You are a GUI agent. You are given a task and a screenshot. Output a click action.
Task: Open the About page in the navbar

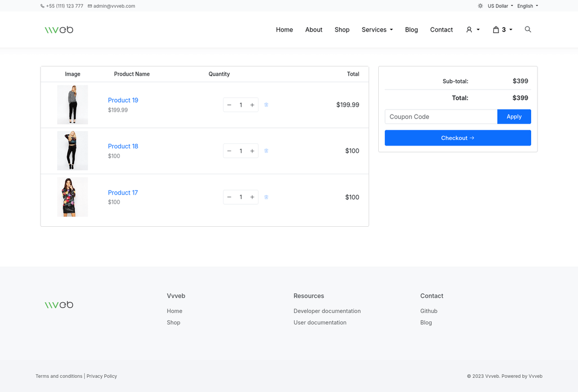point(314,29)
